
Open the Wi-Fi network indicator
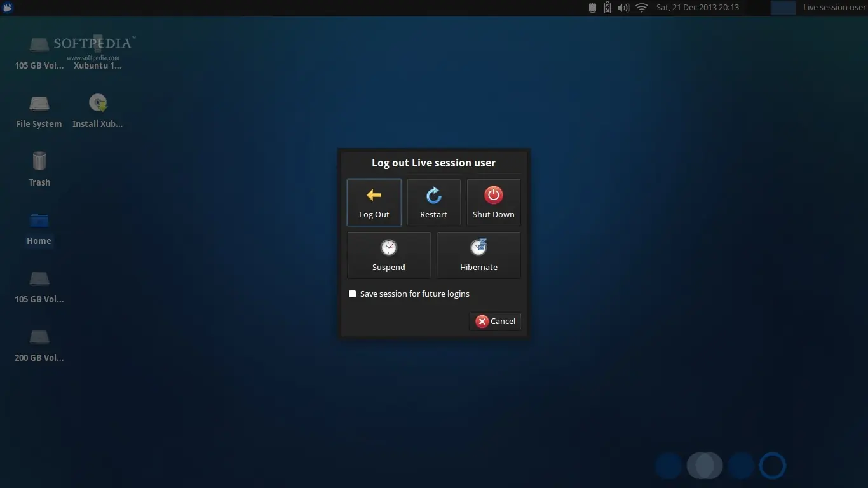(642, 8)
